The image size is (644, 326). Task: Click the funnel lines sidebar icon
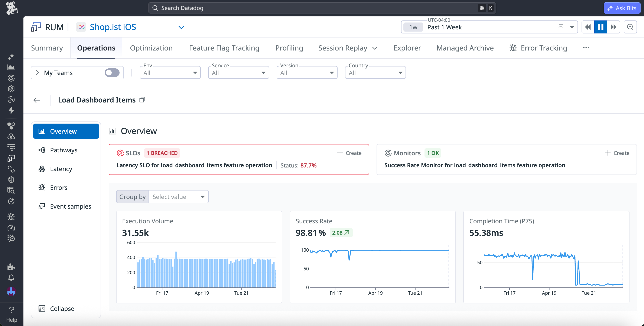11,147
